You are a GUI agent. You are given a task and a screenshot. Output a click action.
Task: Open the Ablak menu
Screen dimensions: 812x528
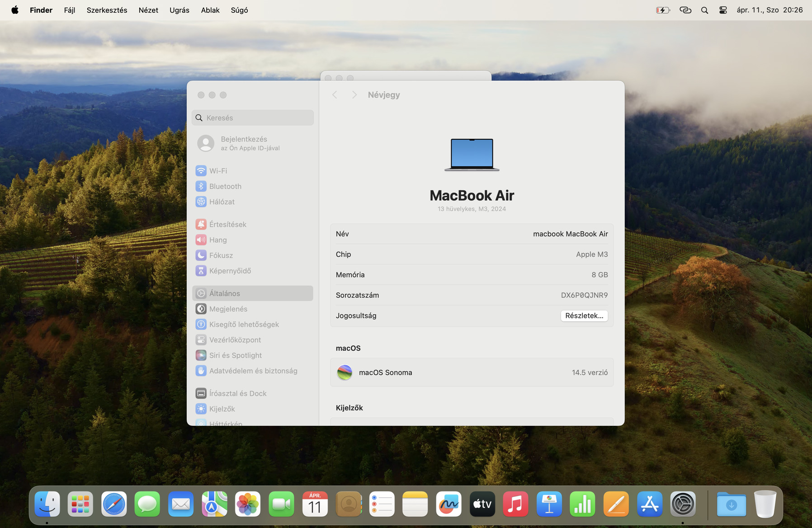click(x=210, y=10)
